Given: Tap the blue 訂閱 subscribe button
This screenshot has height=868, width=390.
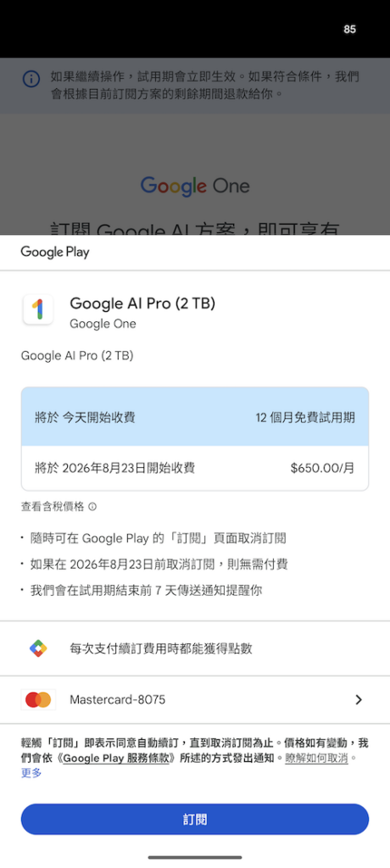Looking at the screenshot, I should pyautogui.click(x=195, y=820).
